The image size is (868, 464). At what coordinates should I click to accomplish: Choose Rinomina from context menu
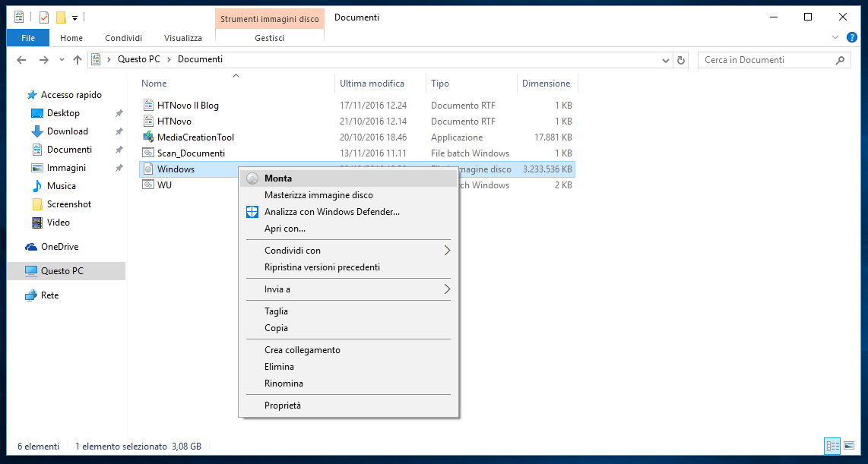coord(348,384)
